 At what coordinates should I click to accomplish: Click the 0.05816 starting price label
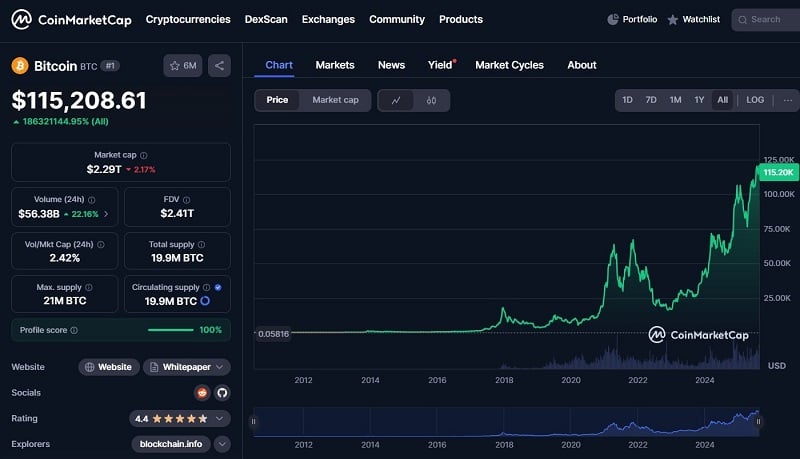[x=273, y=334]
